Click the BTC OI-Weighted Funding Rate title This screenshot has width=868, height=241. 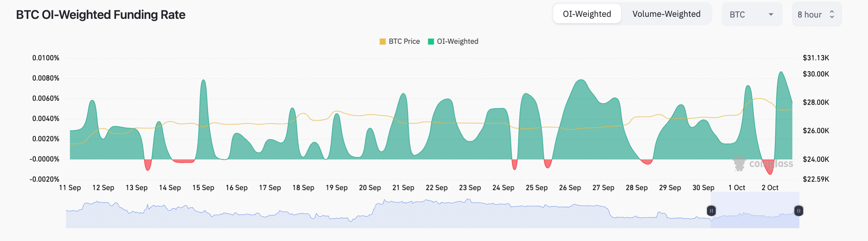pos(100,15)
